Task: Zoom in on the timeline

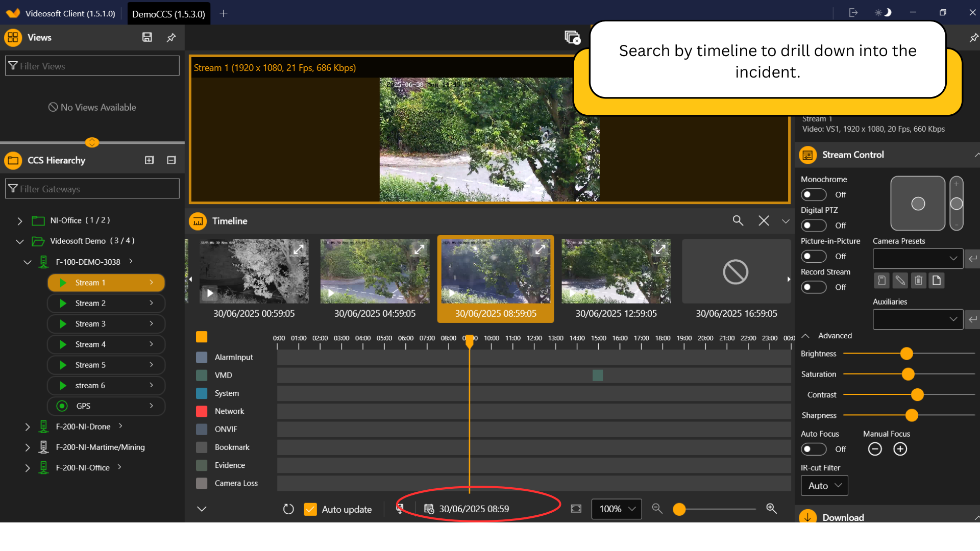Action: pos(771,509)
